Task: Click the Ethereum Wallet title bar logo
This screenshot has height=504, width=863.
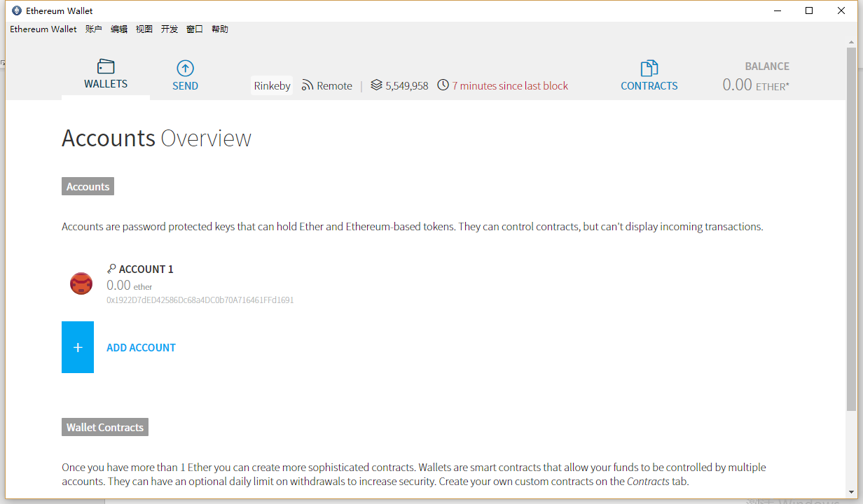Action: (x=17, y=10)
